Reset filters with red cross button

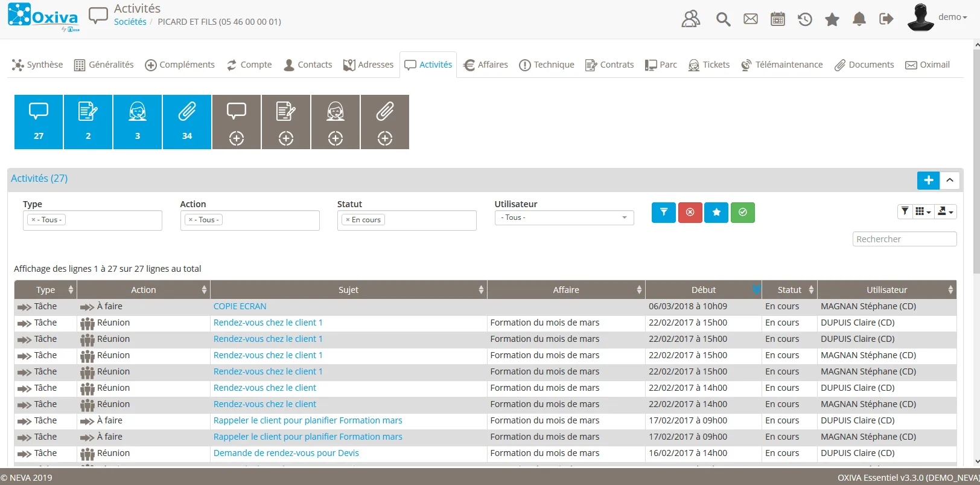[x=690, y=212]
